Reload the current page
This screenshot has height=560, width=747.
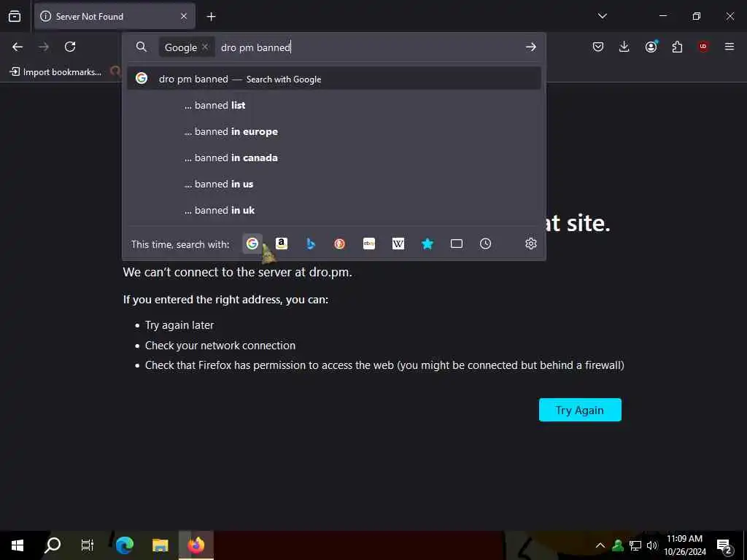70,47
